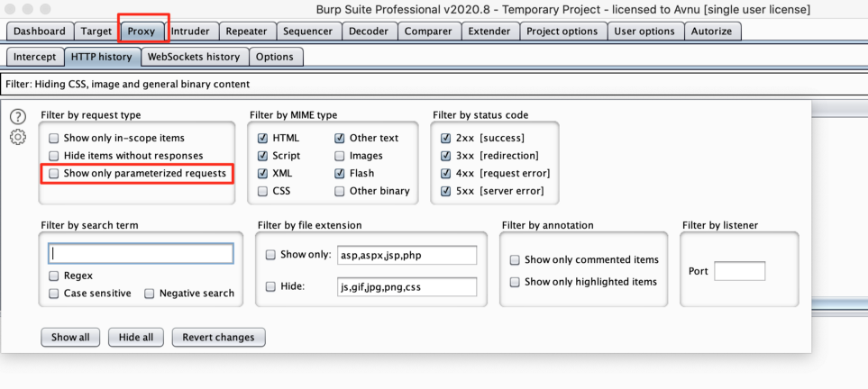Click Revert changes button
This screenshot has height=389, width=868.
click(x=219, y=338)
